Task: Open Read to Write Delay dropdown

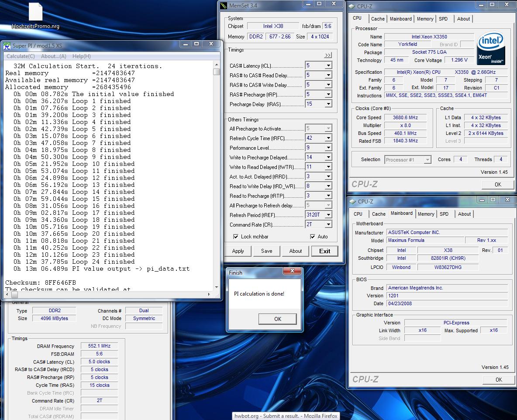Action: (x=328, y=186)
